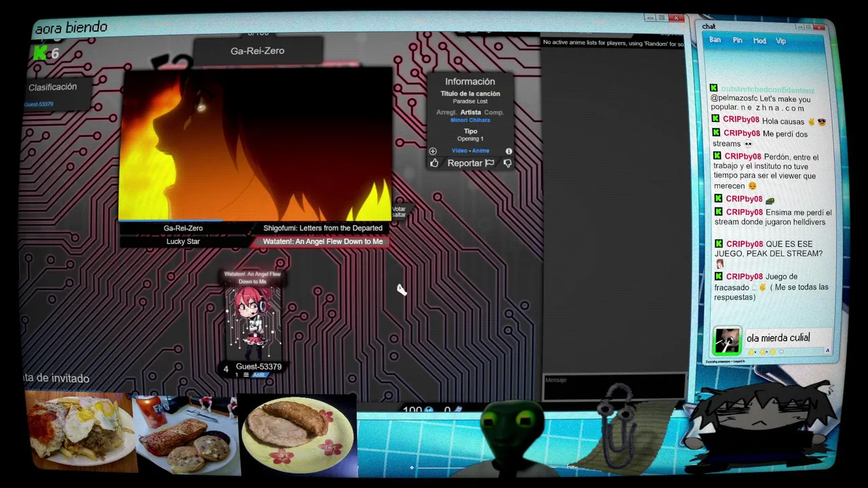Switch to the Arregl. tab
The image size is (868, 488).
446,113
